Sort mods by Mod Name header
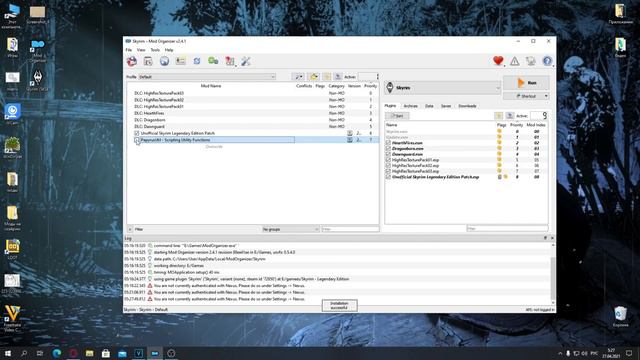 pos(211,86)
